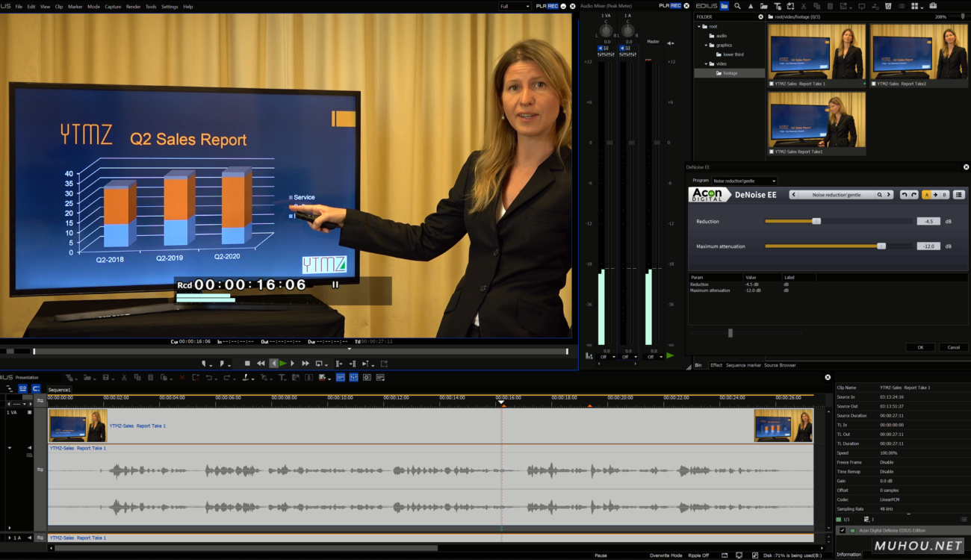This screenshot has height=560, width=971.
Task: Select the lower third folder
Action: 733,55
